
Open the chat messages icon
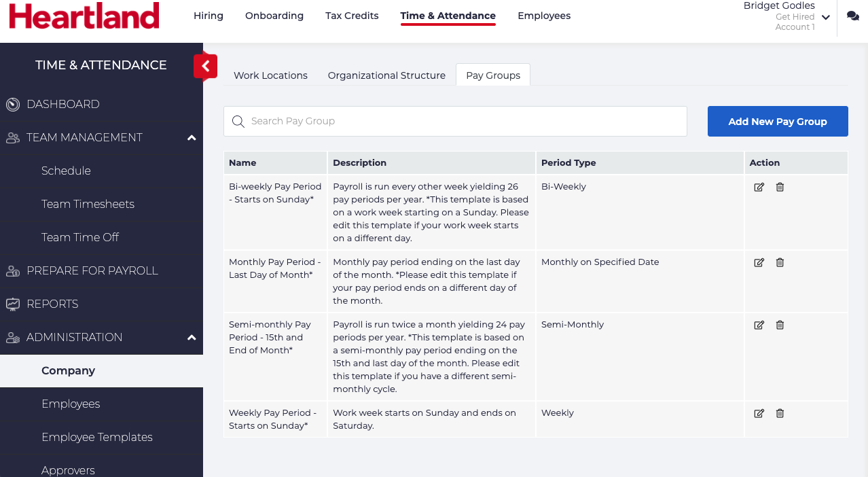click(852, 16)
